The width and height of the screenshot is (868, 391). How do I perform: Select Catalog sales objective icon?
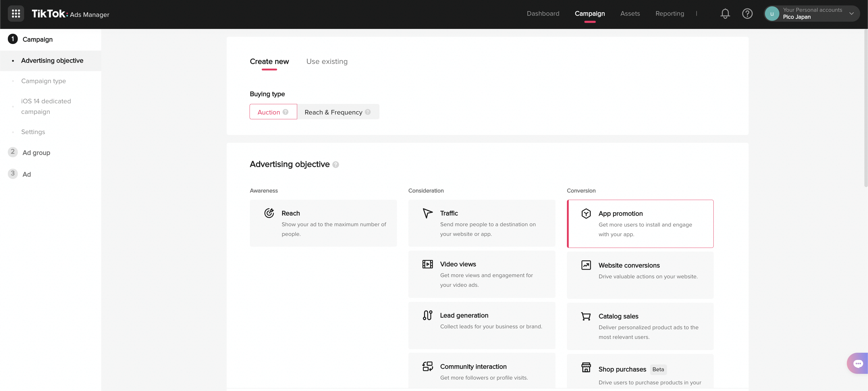click(586, 316)
